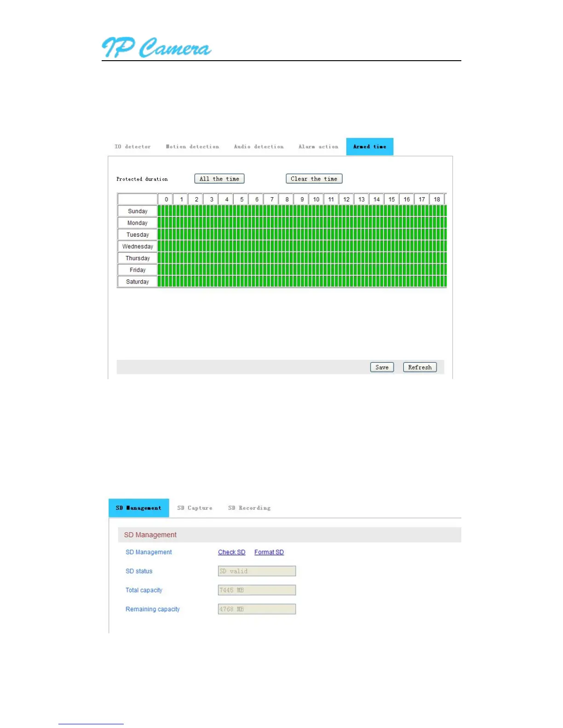Click the Monday row label
The height and width of the screenshot is (728, 563).
coord(138,223)
